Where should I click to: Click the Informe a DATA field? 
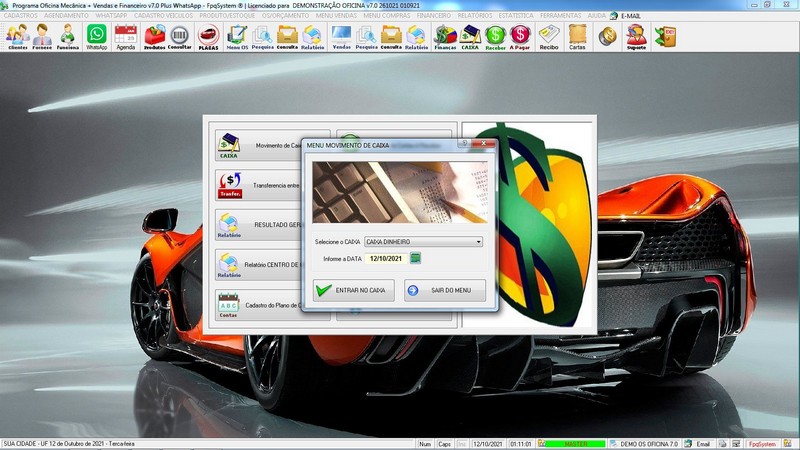384,259
